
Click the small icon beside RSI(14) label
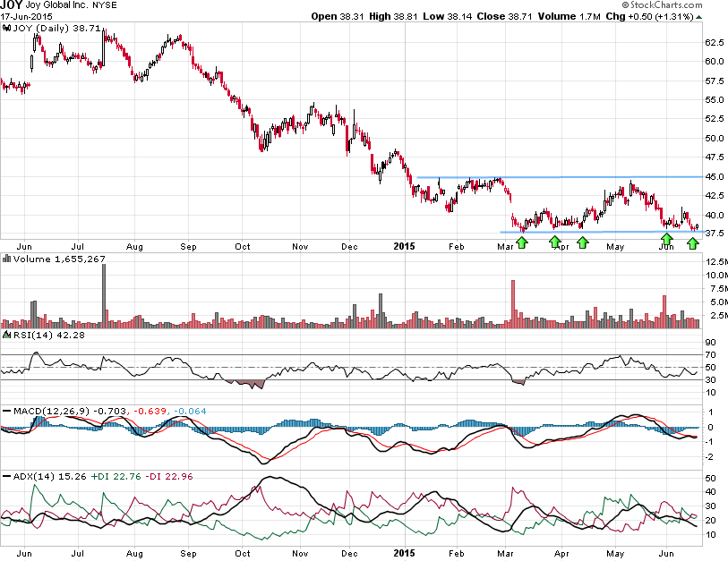[7, 335]
